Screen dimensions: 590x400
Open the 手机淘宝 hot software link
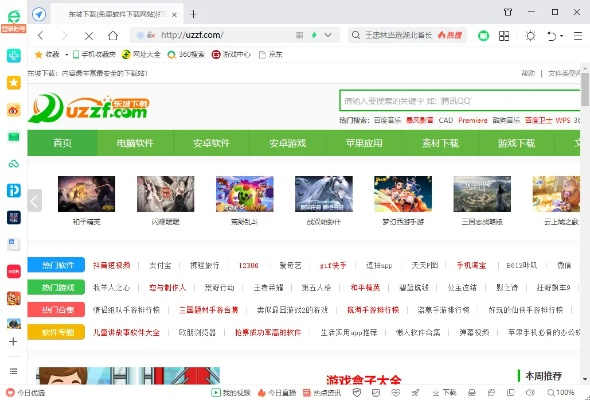[x=471, y=265]
